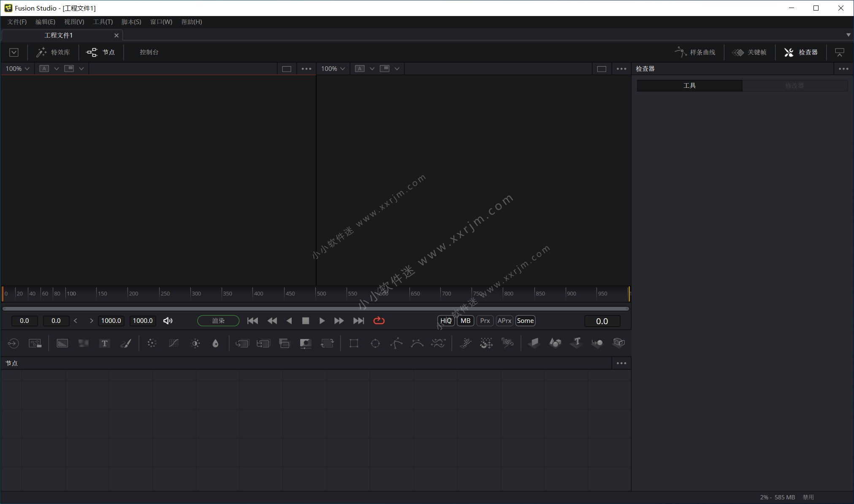Image resolution: width=854 pixels, height=504 pixels.
Task: Open the left viewer 100% zoom dropdown
Action: coord(17,69)
